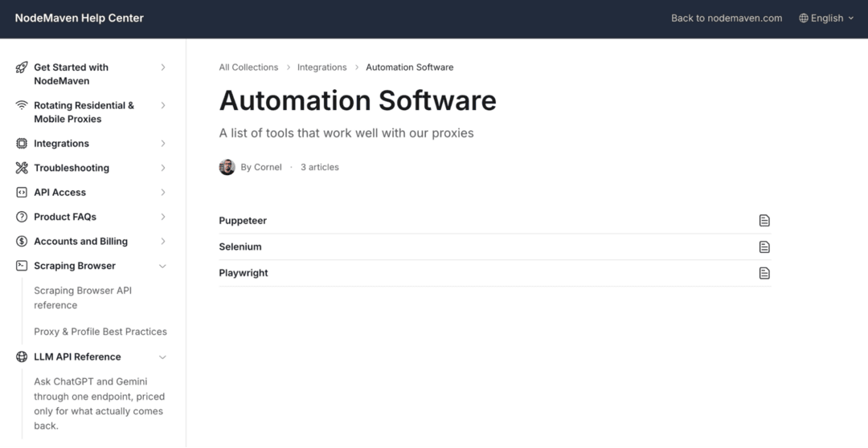Viewport: 868px width, 448px height.
Task: Click the document icon in the Puppeteer row
Action: [x=764, y=221]
